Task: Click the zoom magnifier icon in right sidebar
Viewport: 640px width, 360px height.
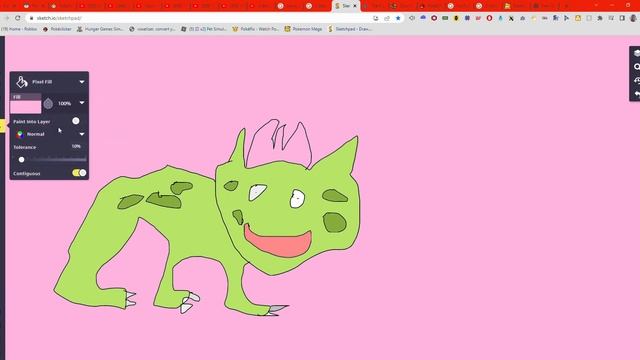Action: point(636,67)
